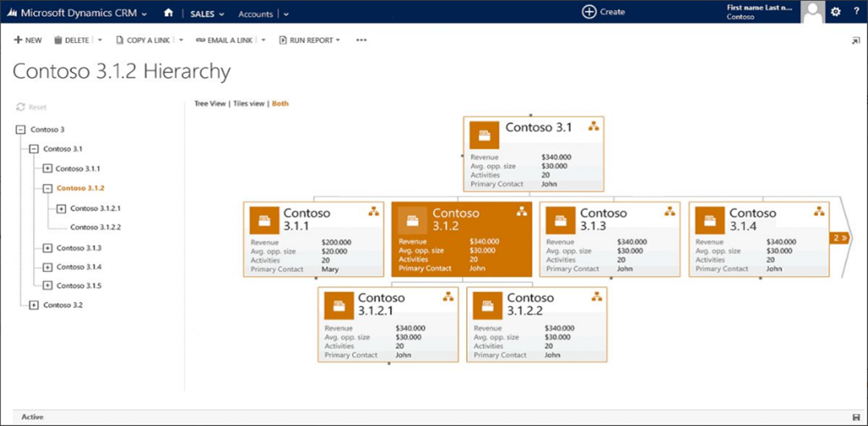Screen dimensions: 868x426
Task: Click the user profile picture
Action: coord(812,12)
